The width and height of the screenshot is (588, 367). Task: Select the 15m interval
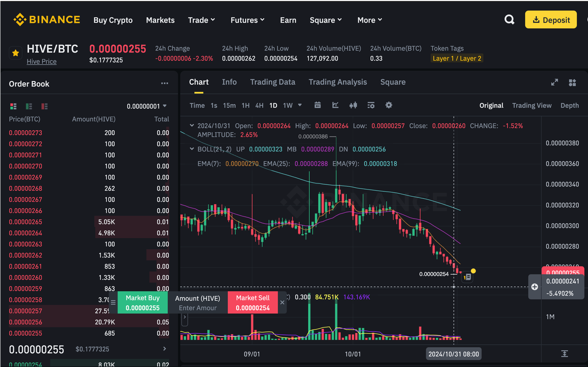(x=229, y=105)
